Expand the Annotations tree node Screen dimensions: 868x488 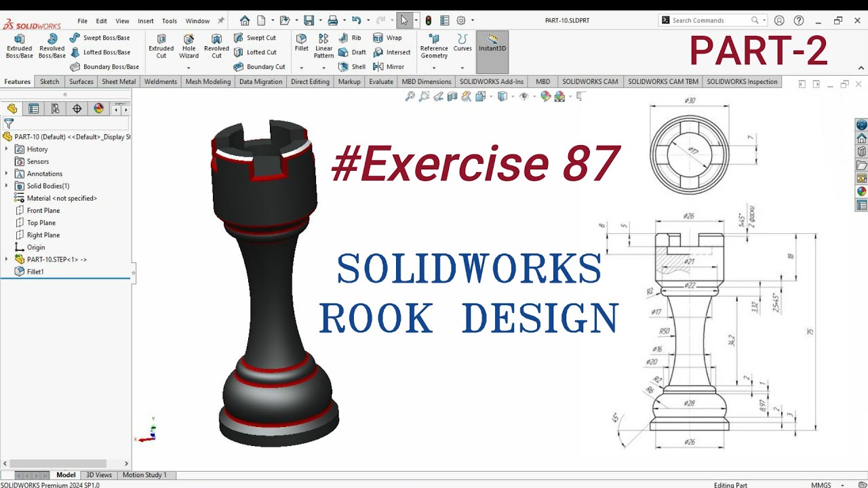[6, 174]
